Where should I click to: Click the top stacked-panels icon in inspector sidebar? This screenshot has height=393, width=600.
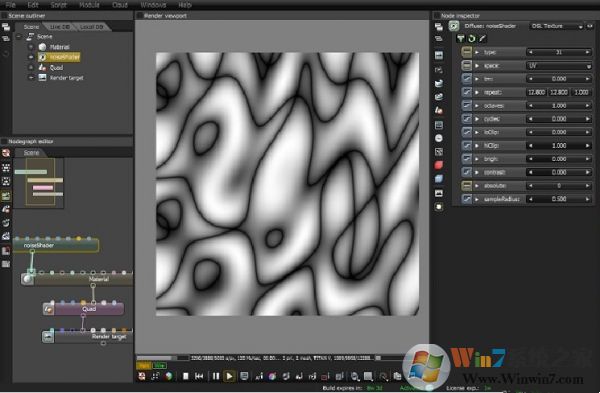(439, 26)
